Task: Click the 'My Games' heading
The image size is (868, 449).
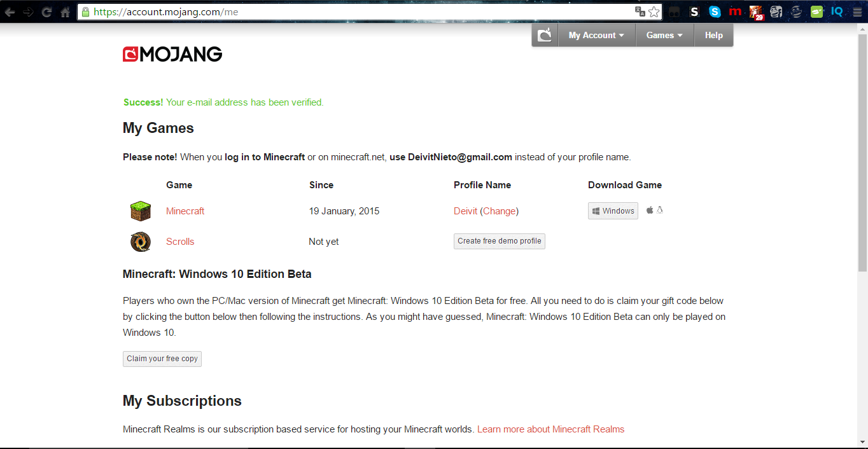Action: [158, 128]
